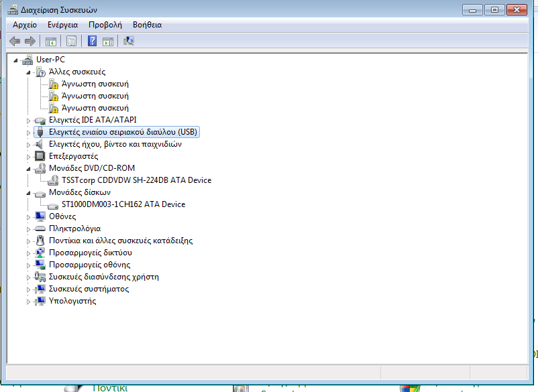Maximize the Device Manager window
Viewport: 538px width, 392px height.
coord(494,10)
